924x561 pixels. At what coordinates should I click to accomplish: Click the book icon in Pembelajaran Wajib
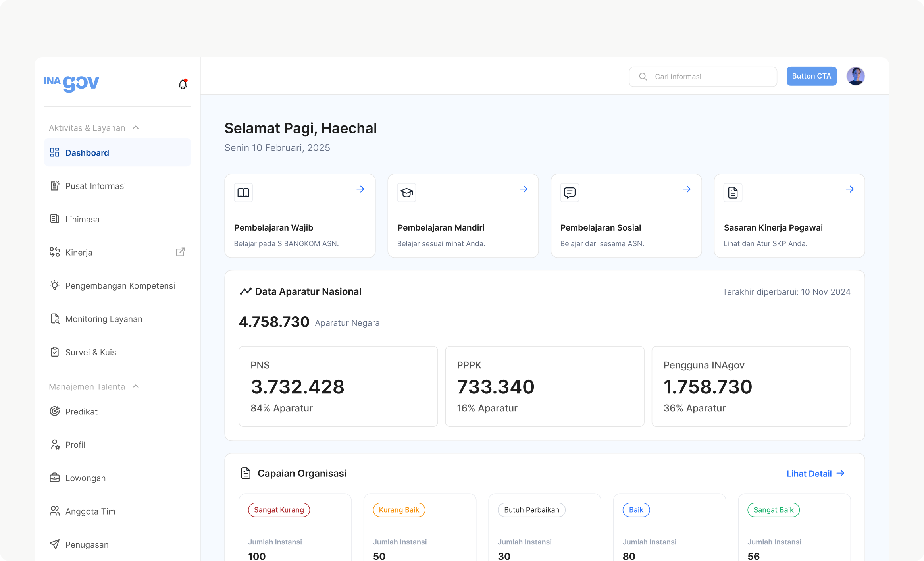243,193
